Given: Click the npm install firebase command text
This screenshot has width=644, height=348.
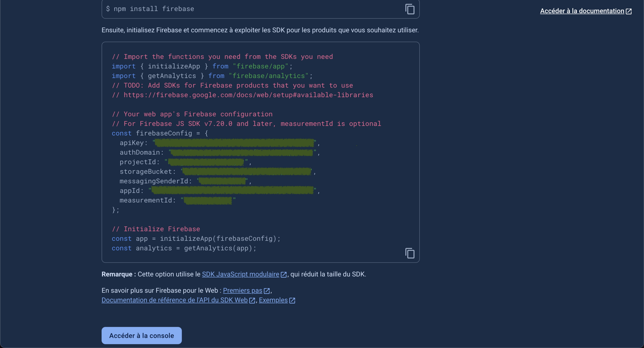Looking at the screenshot, I should 154,9.
